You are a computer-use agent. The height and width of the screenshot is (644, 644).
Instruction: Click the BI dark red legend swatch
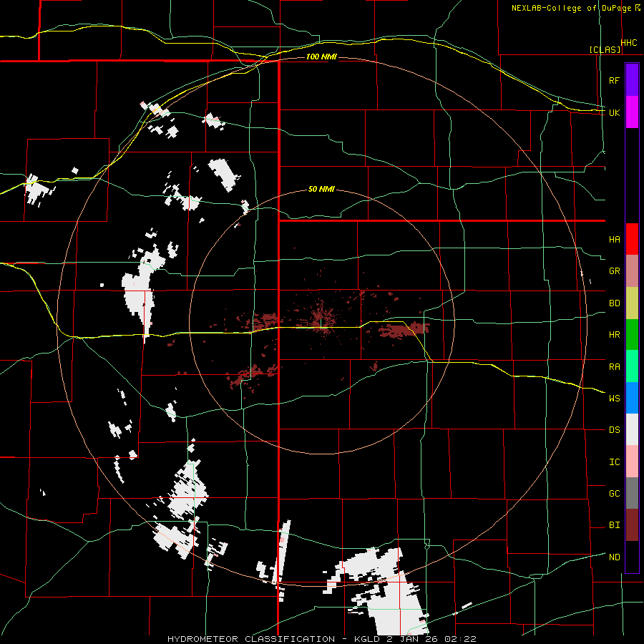[632, 525]
